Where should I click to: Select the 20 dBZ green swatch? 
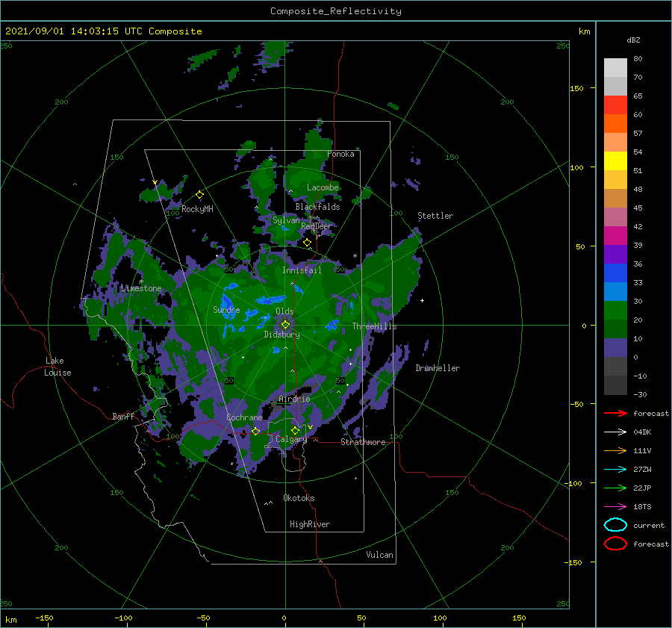pos(615,329)
